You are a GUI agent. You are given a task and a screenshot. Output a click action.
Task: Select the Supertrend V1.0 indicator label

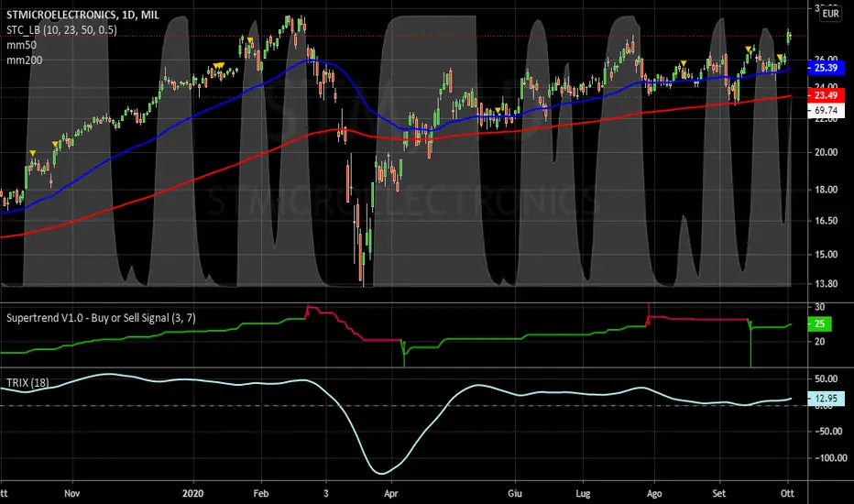pyautogui.click(x=101, y=318)
